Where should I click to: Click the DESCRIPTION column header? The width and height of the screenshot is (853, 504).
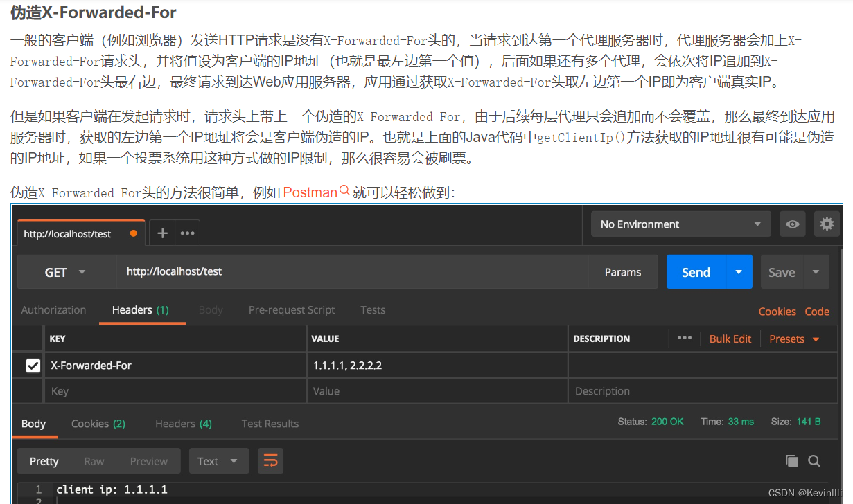[x=601, y=339]
